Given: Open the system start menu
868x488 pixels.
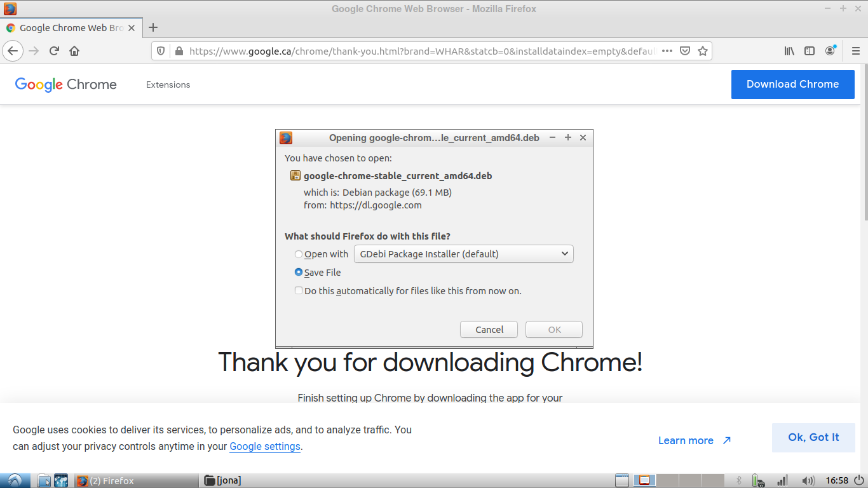Looking at the screenshot, I should (x=14, y=480).
